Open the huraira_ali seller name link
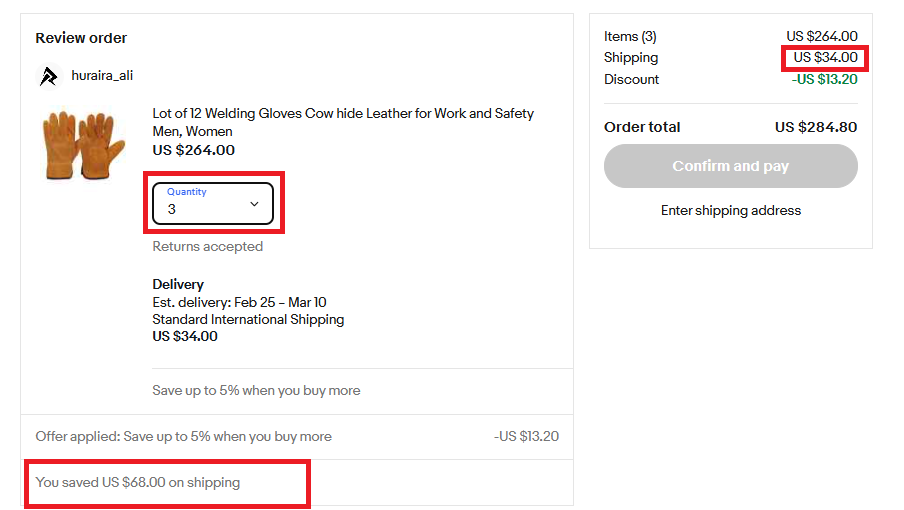904x510 pixels. 102,75
